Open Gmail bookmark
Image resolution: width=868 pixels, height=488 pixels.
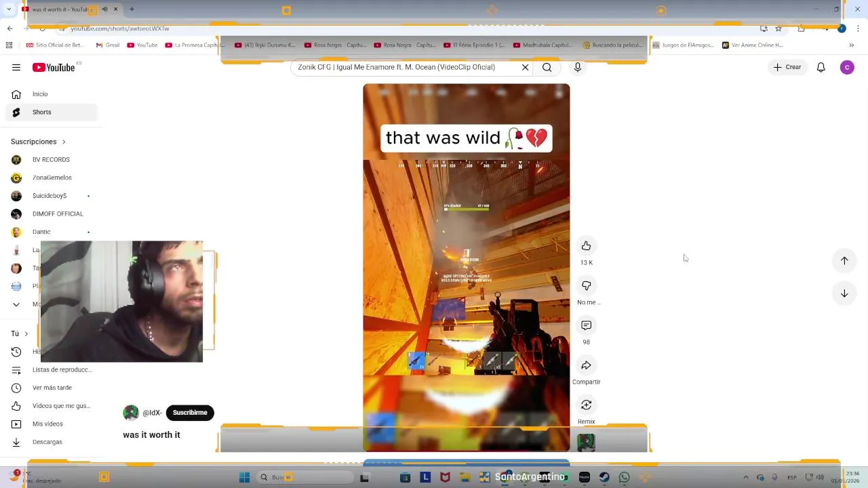(x=108, y=45)
